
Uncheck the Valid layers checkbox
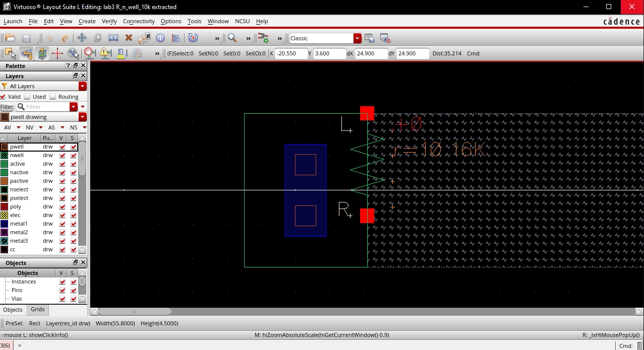point(4,97)
